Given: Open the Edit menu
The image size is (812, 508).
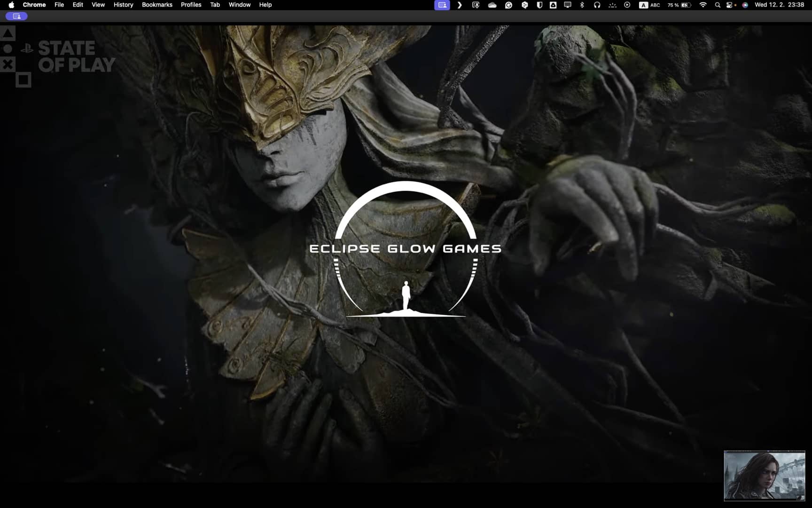Looking at the screenshot, I should (78, 5).
